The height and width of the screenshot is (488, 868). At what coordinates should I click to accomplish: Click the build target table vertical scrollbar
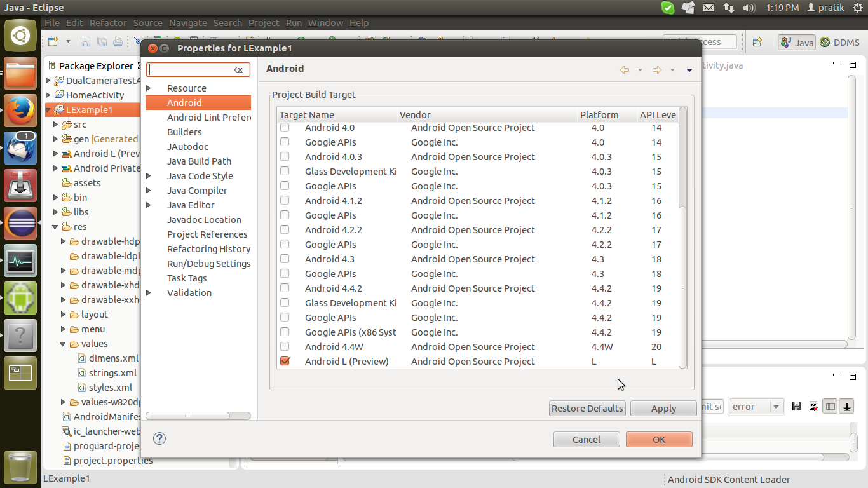pyautogui.click(x=682, y=287)
